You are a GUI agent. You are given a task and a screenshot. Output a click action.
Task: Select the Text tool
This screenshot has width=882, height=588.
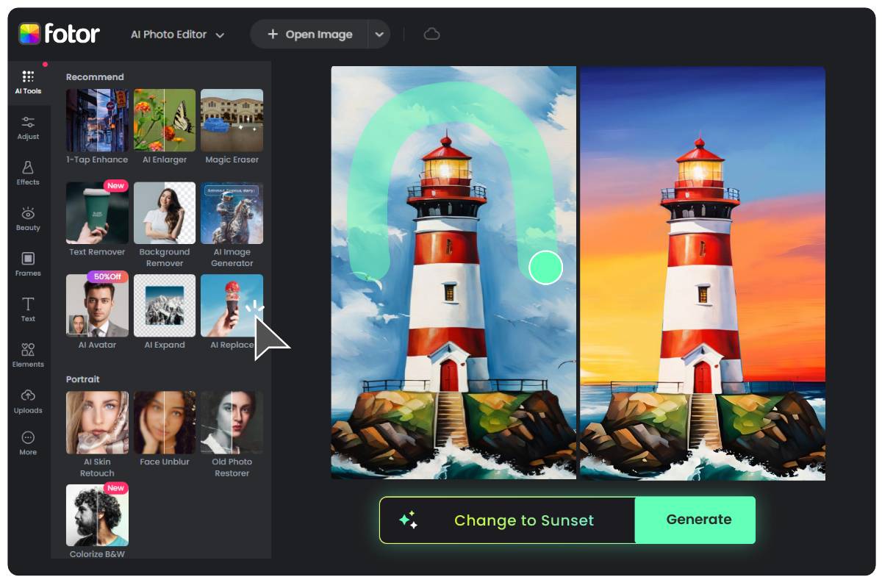pyautogui.click(x=28, y=309)
